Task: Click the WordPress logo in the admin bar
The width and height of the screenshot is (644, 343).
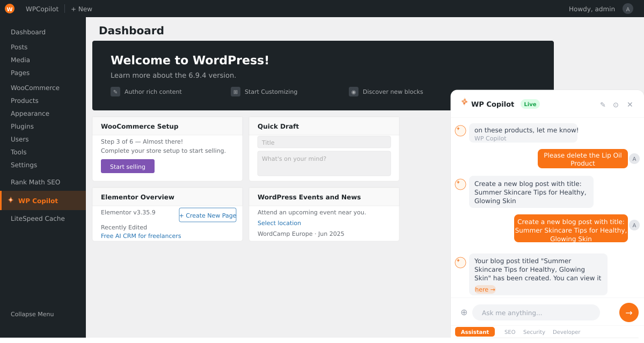Action: [10, 9]
